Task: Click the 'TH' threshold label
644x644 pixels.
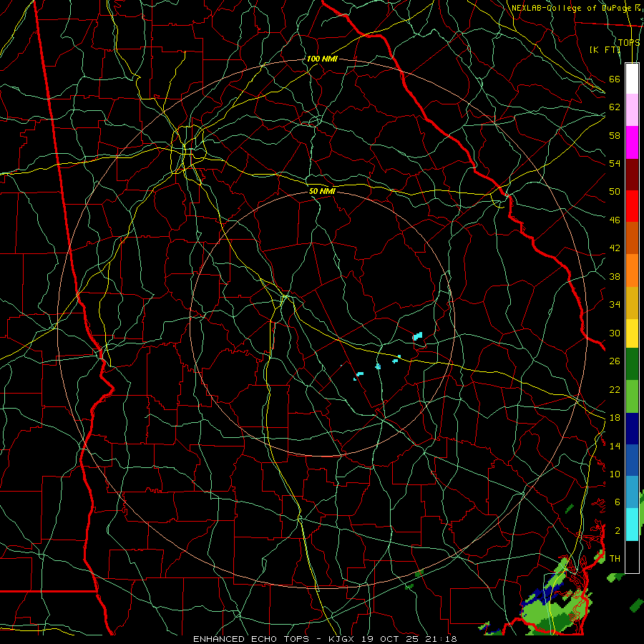Action: [615, 559]
